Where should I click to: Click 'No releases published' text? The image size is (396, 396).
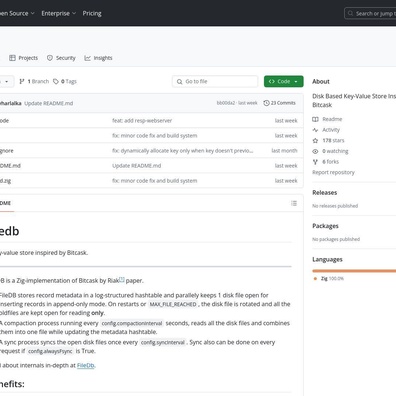[335, 206]
